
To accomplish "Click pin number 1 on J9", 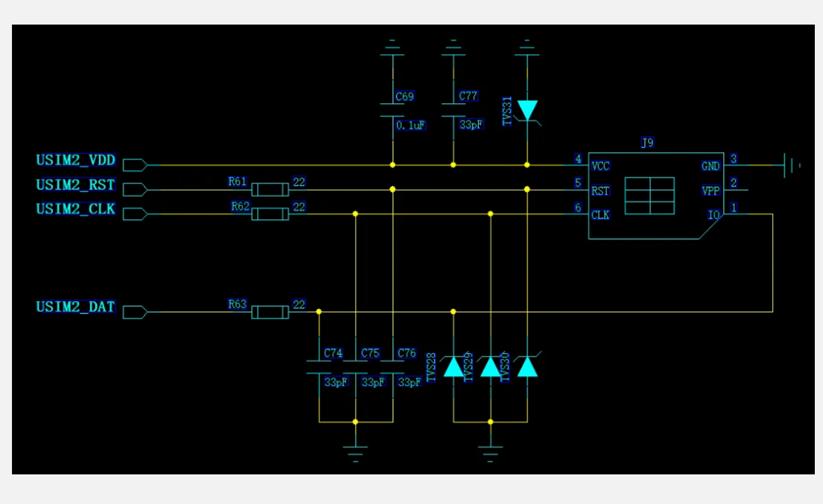I will [734, 207].
